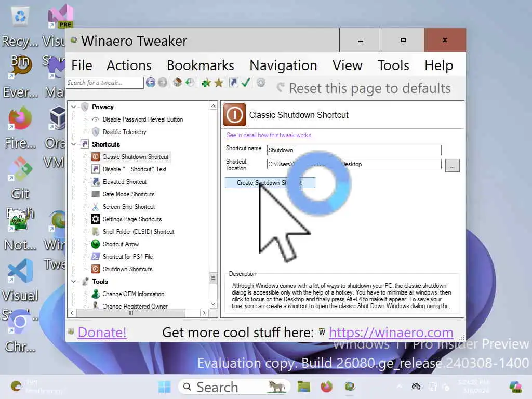Click horizontal scrollbar right arrow
This screenshot has width=532, height=399.
204,313
